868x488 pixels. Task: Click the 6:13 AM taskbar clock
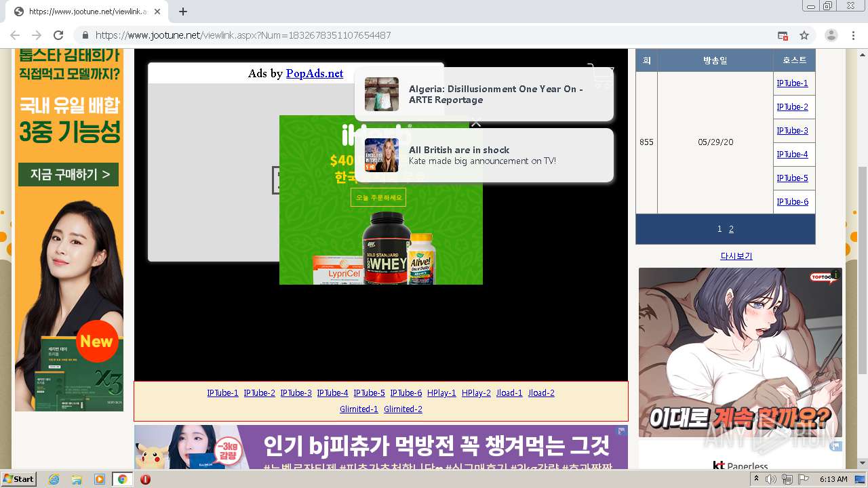833,479
